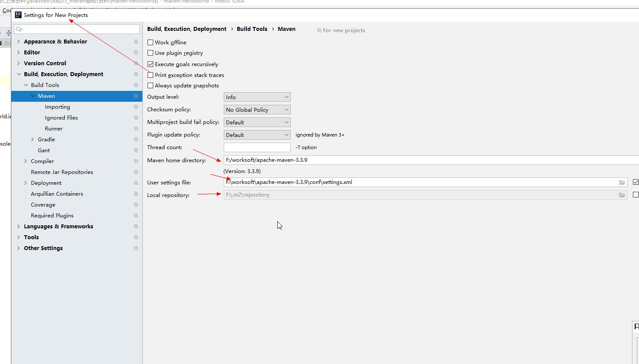Viewport: 639px width, 364px height.
Task: Click the IntelliJ IDEA logo in the title bar
Action: point(18,15)
